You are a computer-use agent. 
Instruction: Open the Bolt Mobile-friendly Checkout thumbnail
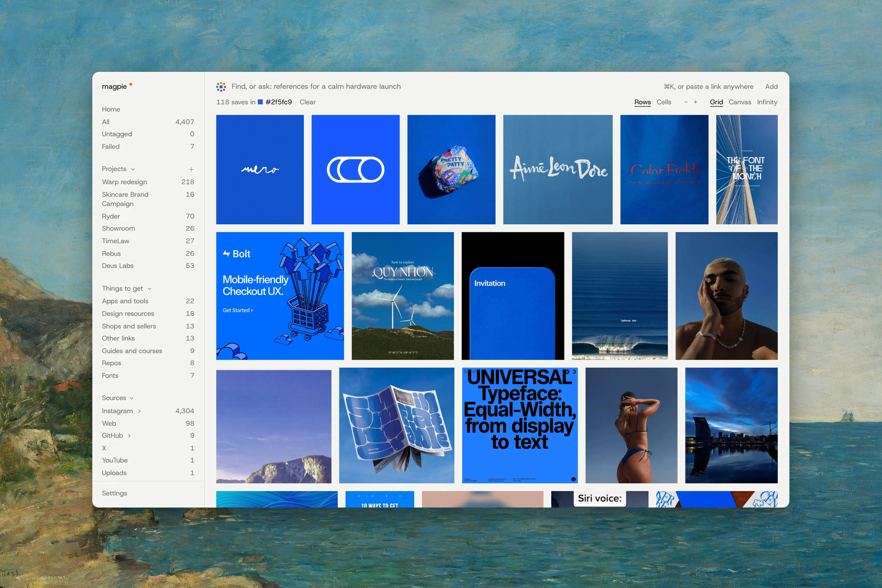click(280, 296)
